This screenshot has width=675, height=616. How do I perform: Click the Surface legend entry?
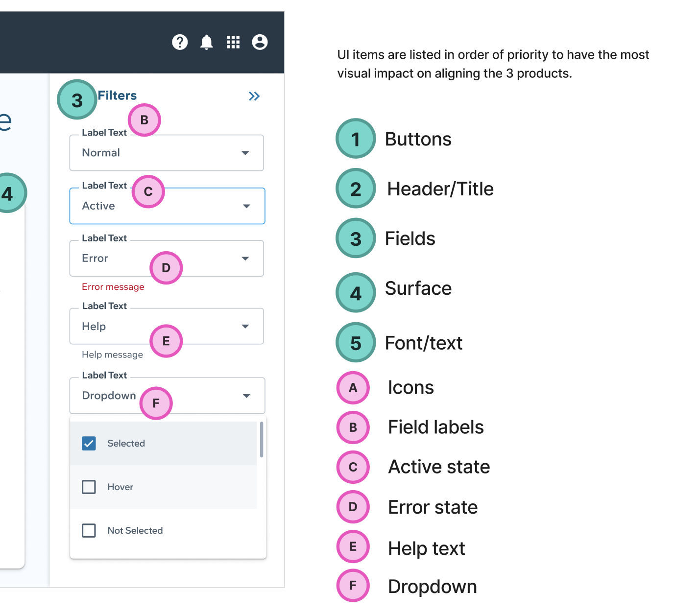point(418,288)
